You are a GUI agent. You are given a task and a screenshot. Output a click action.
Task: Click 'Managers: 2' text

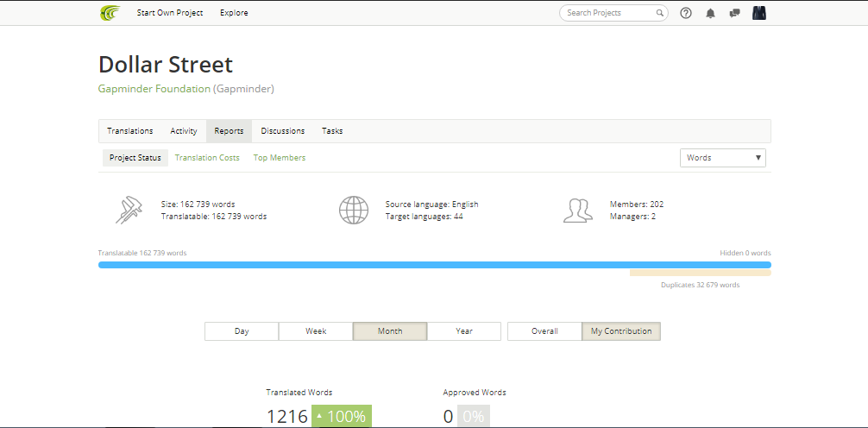click(x=632, y=217)
